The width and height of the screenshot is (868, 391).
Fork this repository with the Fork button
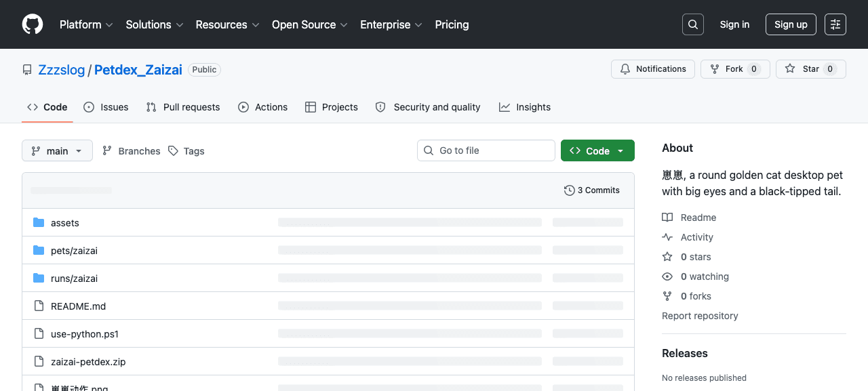[735, 69]
